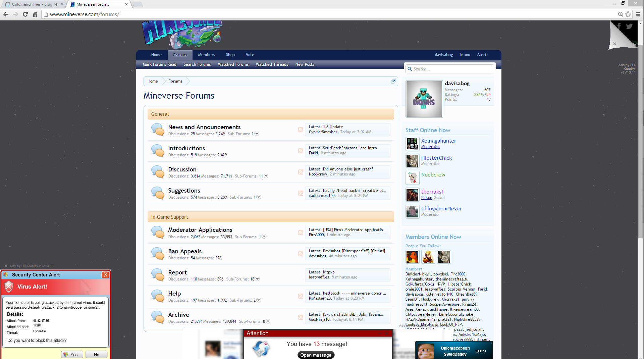Image resolution: width=644 pixels, height=359 pixels.
Task: Click the zoom magnifier icon in address bar
Action: (621, 14)
